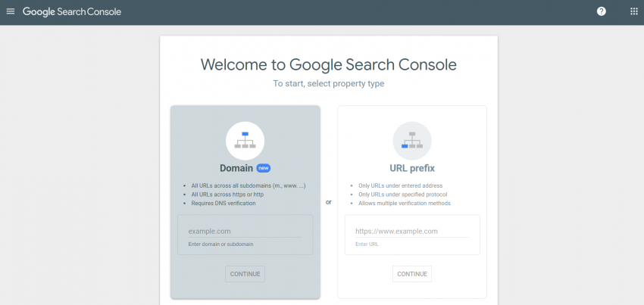This screenshot has height=305, width=644.
Task: Click CONTINUE under Domain
Action: tap(245, 274)
